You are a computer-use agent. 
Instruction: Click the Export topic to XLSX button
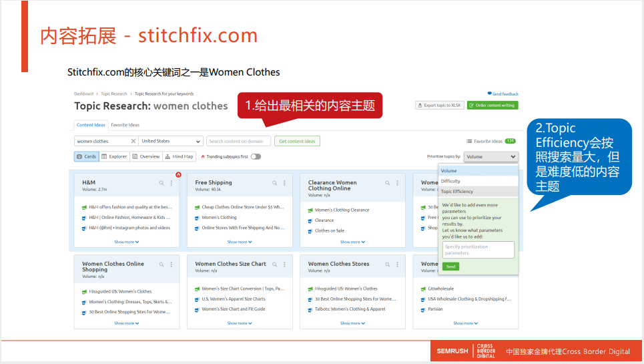pos(438,106)
